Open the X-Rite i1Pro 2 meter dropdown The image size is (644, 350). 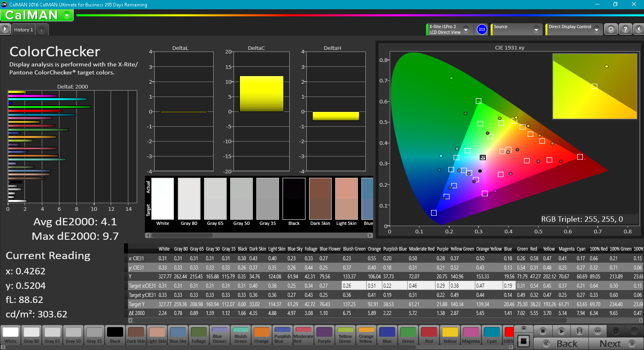(466, 29)
